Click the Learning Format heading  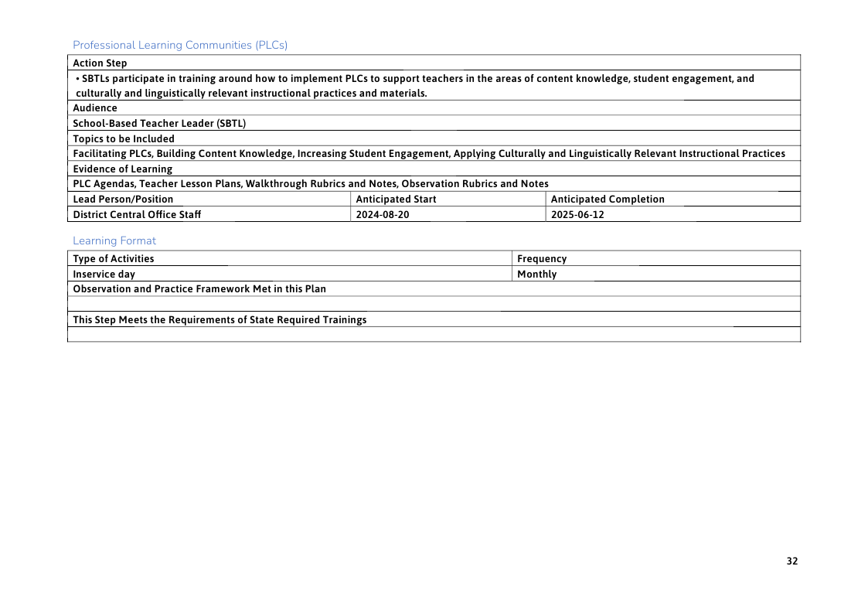[114, 240]
